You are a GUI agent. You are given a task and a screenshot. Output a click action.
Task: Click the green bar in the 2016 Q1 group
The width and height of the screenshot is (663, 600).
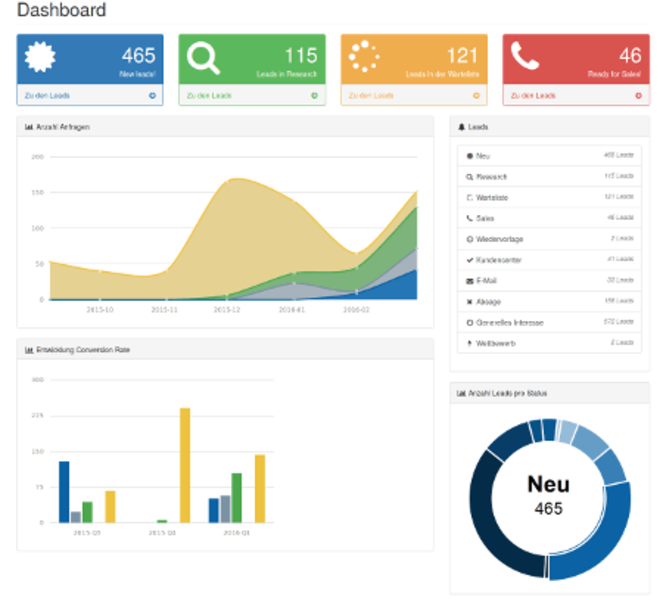click(236, 498)
